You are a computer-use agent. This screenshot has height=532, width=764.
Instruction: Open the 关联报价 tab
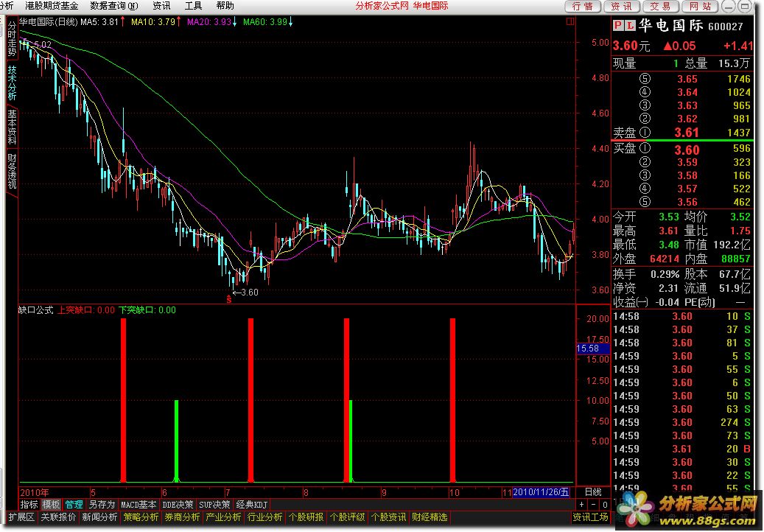(58, 517)
